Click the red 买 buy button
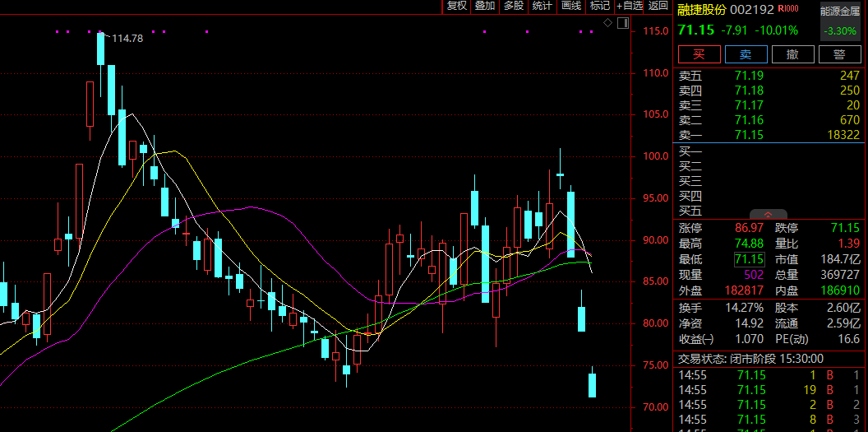This screenshot has width=868, height=432. pyautogui.click(x=699, y=54)
